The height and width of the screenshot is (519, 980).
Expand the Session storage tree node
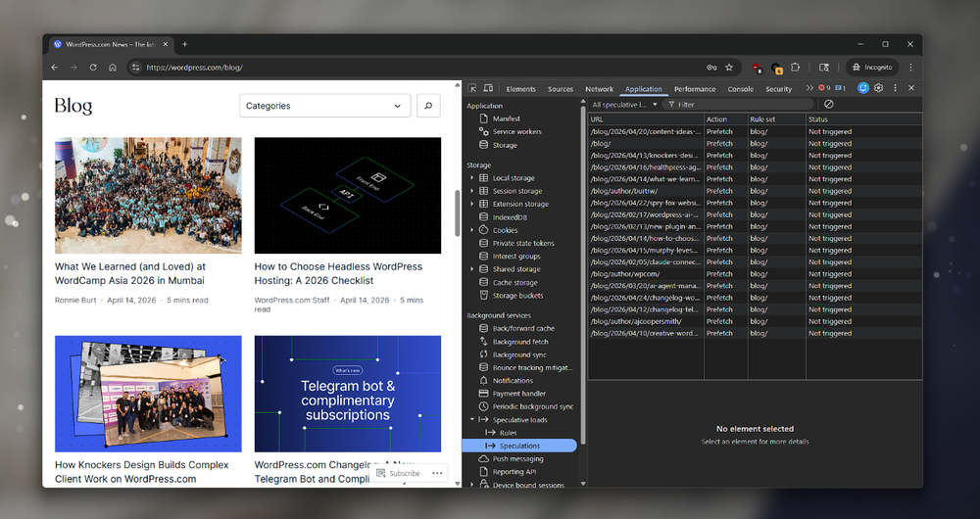472,191
